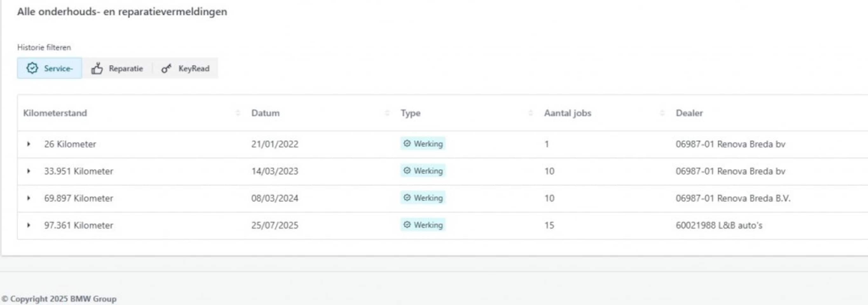Viewport: 868px width, 305px height.
Task: Select the Service- filter button
Action: (x=50, y=68)
